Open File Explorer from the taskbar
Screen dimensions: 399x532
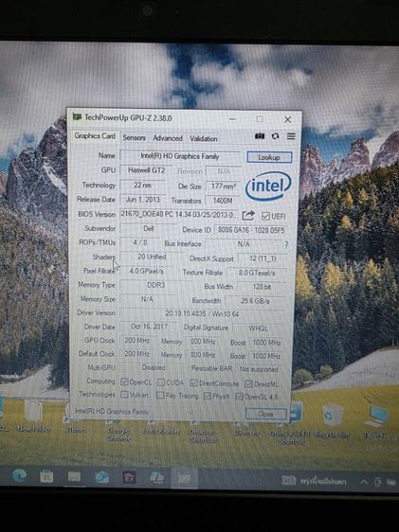[74, 477]
